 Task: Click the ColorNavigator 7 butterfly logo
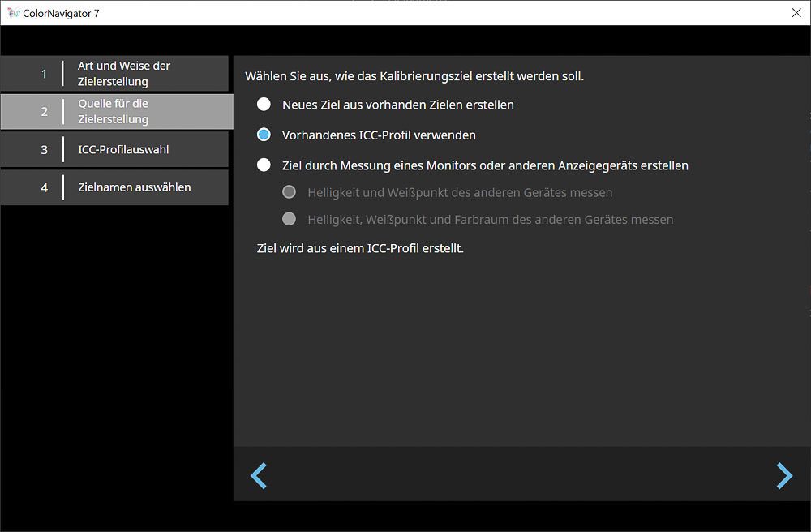click(14, 13)
